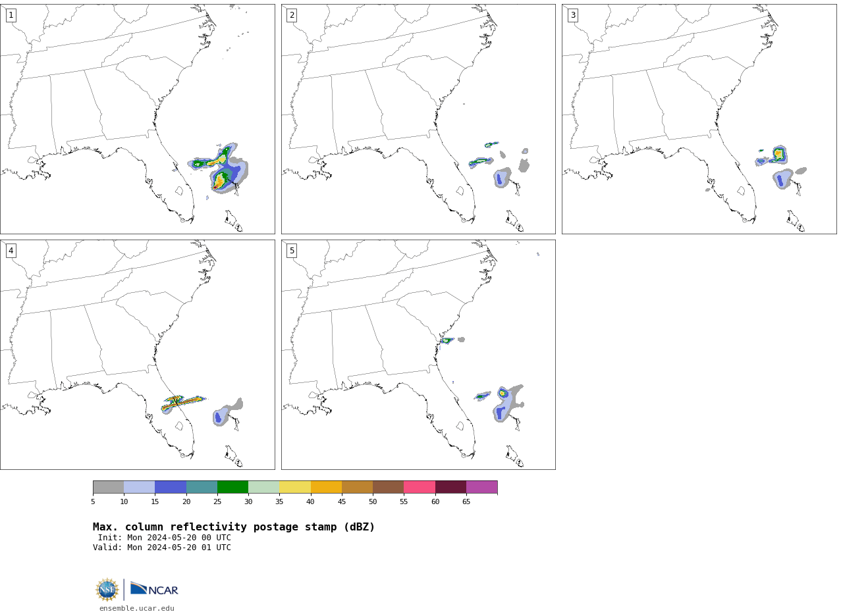Click the gray 5-10 dBZ swatch

click(x=108, y=487)
